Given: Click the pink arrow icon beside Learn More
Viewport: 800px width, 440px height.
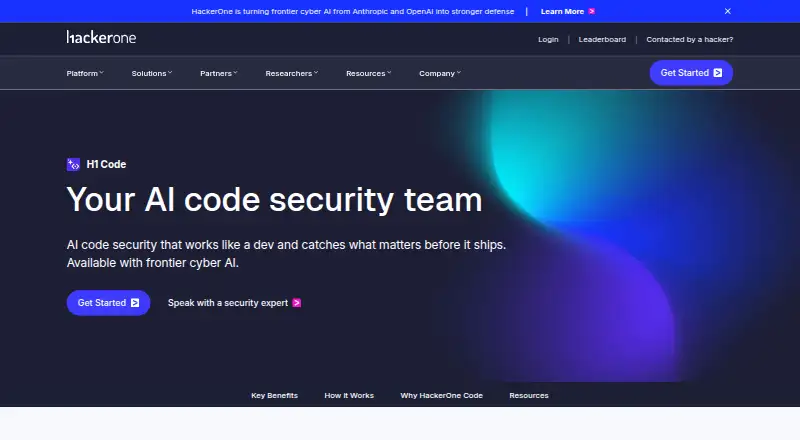Looking at the screenshot, I should point(592,11).
